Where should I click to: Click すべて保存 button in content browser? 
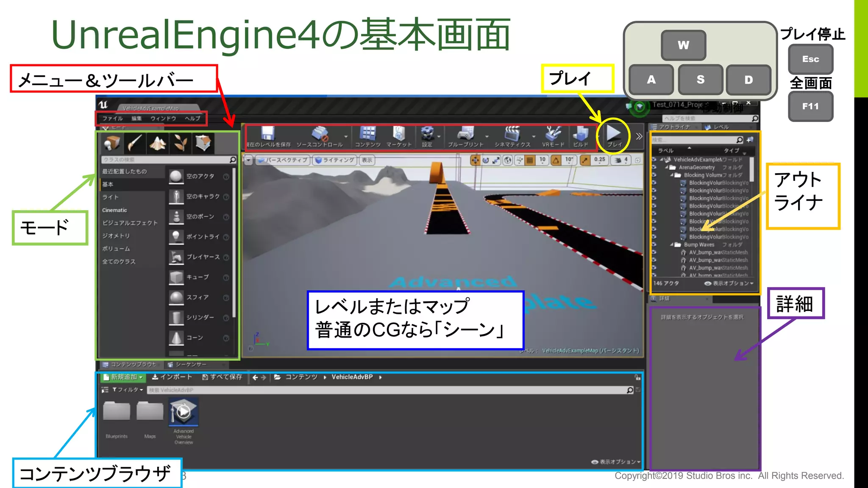point(222,377)
